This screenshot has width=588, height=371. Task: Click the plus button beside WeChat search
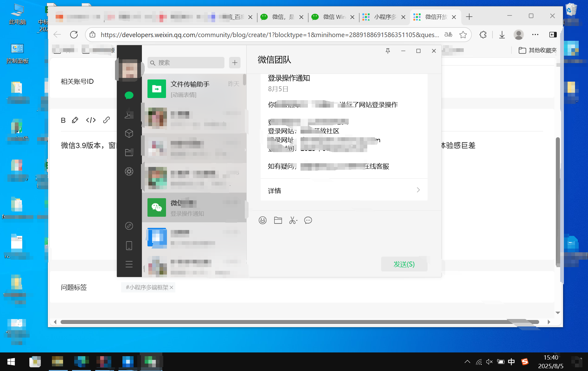(x=235, y=63)
